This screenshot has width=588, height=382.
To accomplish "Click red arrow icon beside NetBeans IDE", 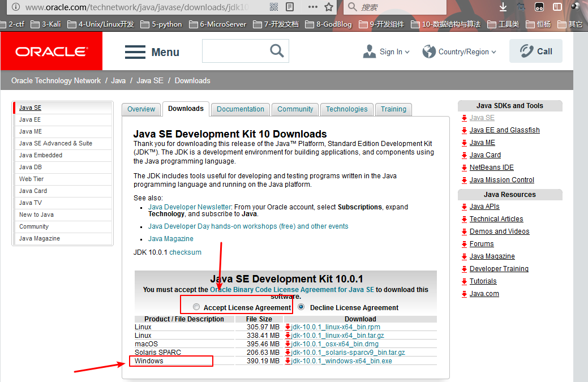I will coord(464,168).
